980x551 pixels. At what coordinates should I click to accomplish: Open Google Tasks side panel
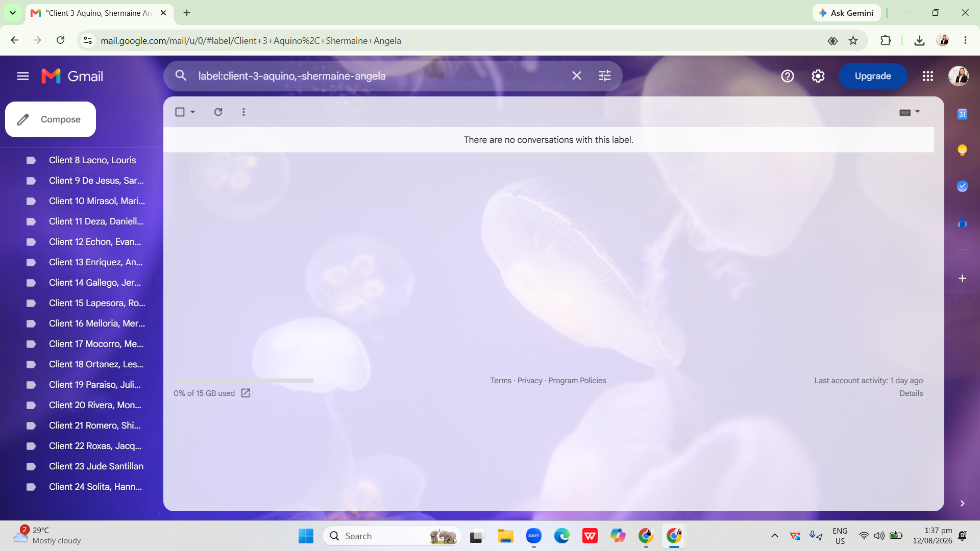(x=962, y=186)
